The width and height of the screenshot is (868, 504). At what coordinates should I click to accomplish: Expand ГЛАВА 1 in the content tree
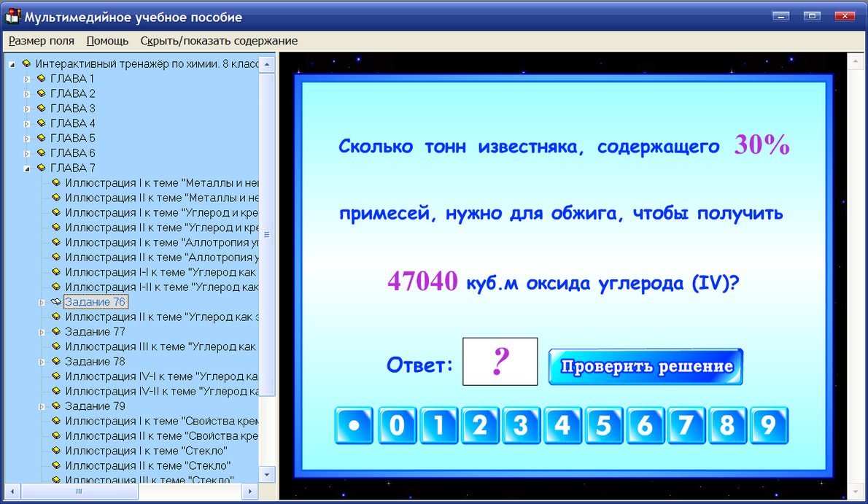click(x=27, y=78)
